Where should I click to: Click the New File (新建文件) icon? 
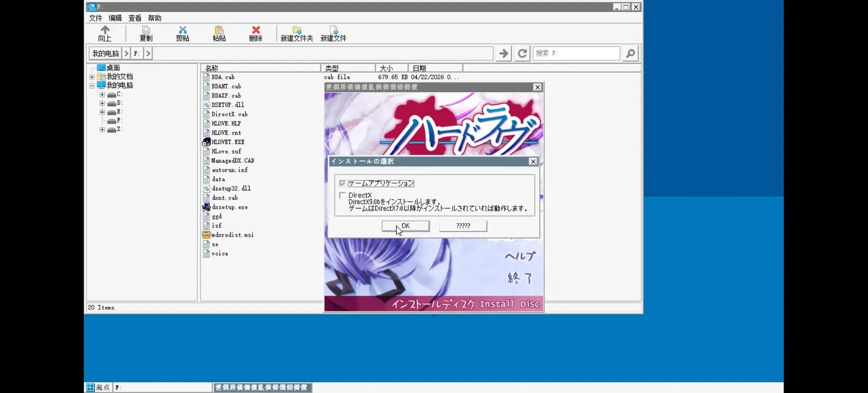[334, 30]
